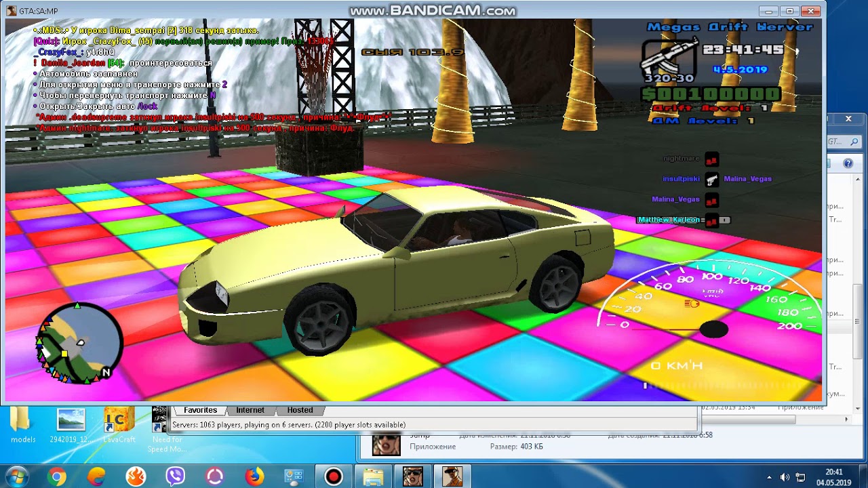The height and width of the screenshot is (488, 868).
Task: Click the 'Чтобы перевернуть транспорт' chat line
Action: point(125,96)
